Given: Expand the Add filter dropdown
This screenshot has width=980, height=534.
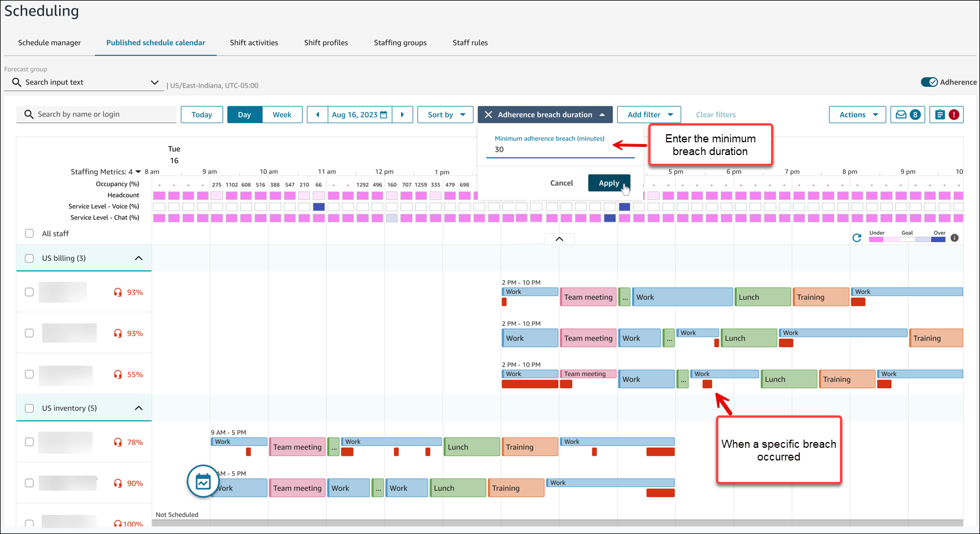Looking at the screenshot, I should point(648,115).
